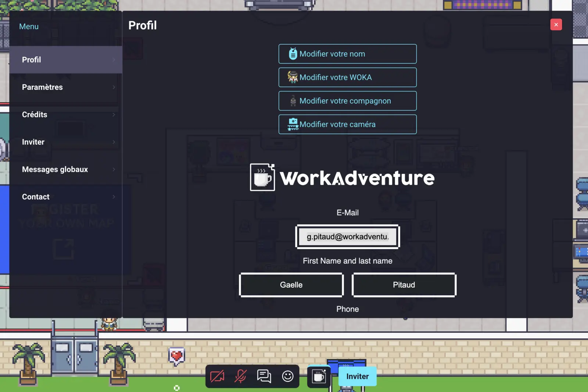Close the Profil panel with red X
The height and width of the screenshot is (392, 588).
coord(556,25)
